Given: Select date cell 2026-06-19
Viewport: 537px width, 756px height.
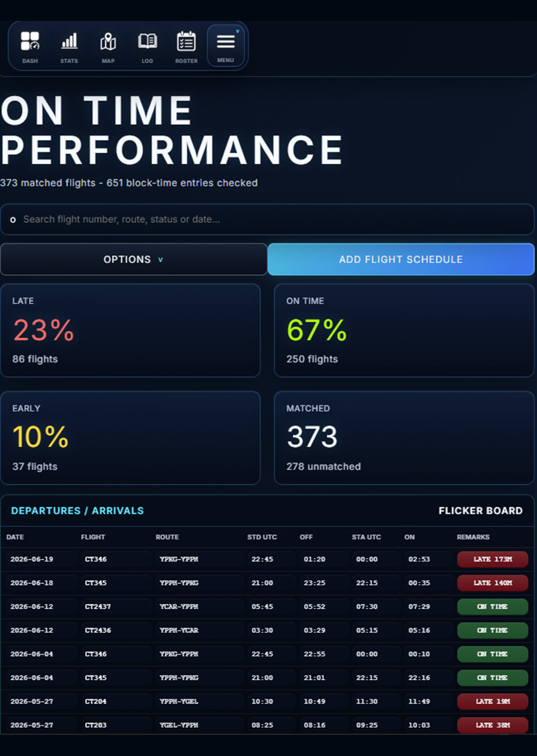Looking at the screenshot, I should coord(42,559).
